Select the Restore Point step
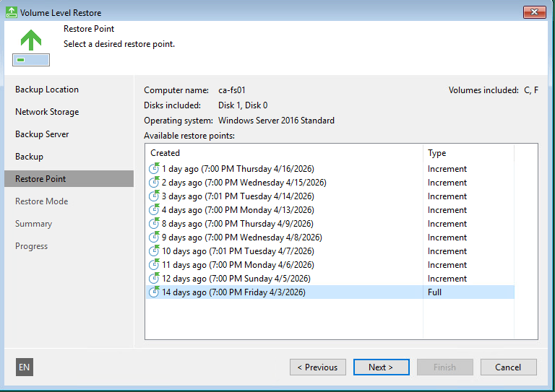Image resolution: width=555 pixels, height=392 pixels. tap(69, 179)
